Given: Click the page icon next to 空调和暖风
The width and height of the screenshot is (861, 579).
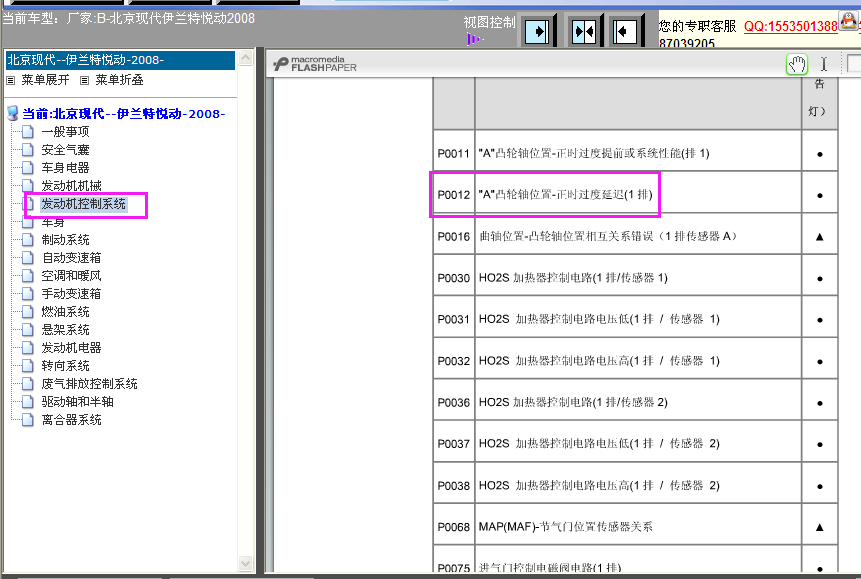Looking at the screenshot, I should coord(28,276).
